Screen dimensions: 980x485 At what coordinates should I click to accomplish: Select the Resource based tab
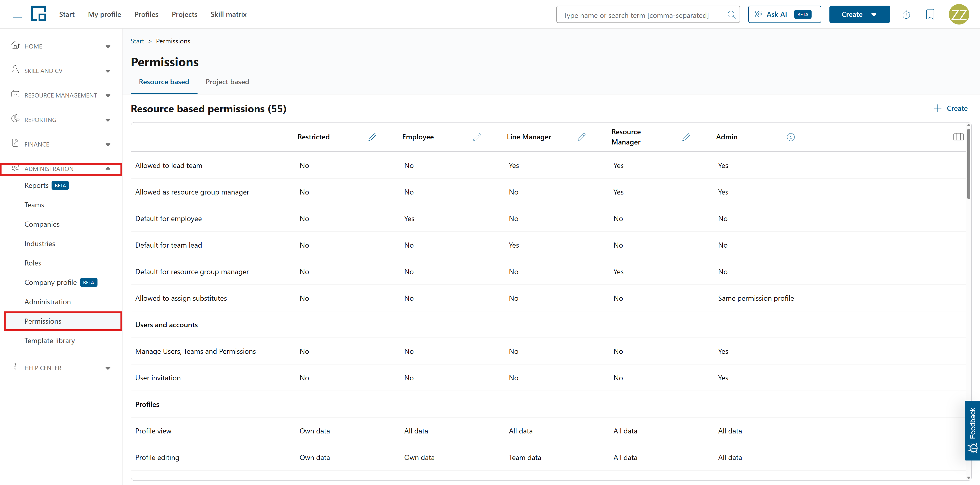(164, 82)
